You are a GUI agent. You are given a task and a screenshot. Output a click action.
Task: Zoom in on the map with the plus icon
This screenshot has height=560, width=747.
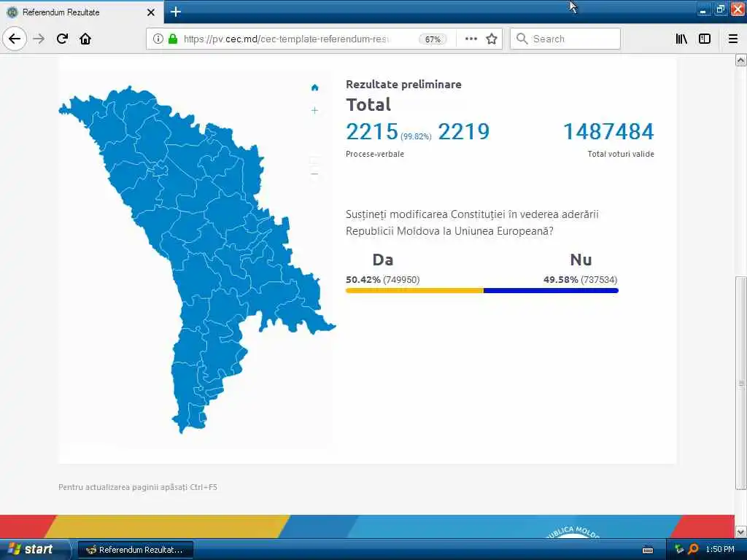coord(314,111)
